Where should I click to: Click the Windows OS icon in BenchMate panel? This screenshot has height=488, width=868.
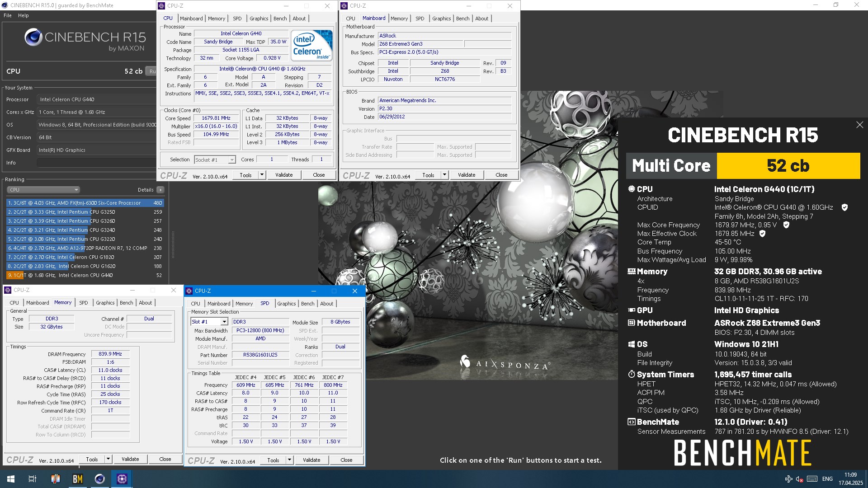pyautogui.click(x=632, y=344)
